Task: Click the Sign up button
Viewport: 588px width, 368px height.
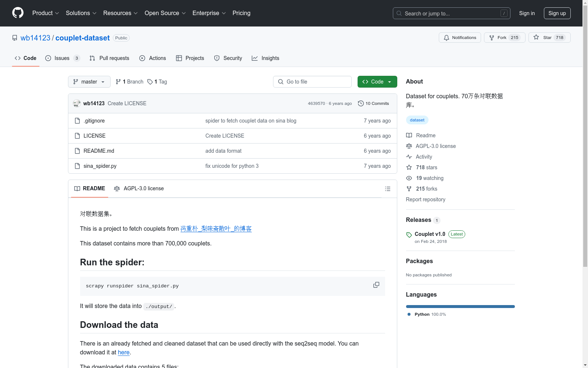Action: 557,13
